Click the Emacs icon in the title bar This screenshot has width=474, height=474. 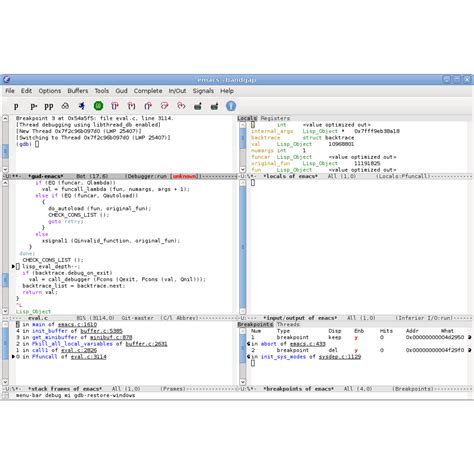coord(6,79)
